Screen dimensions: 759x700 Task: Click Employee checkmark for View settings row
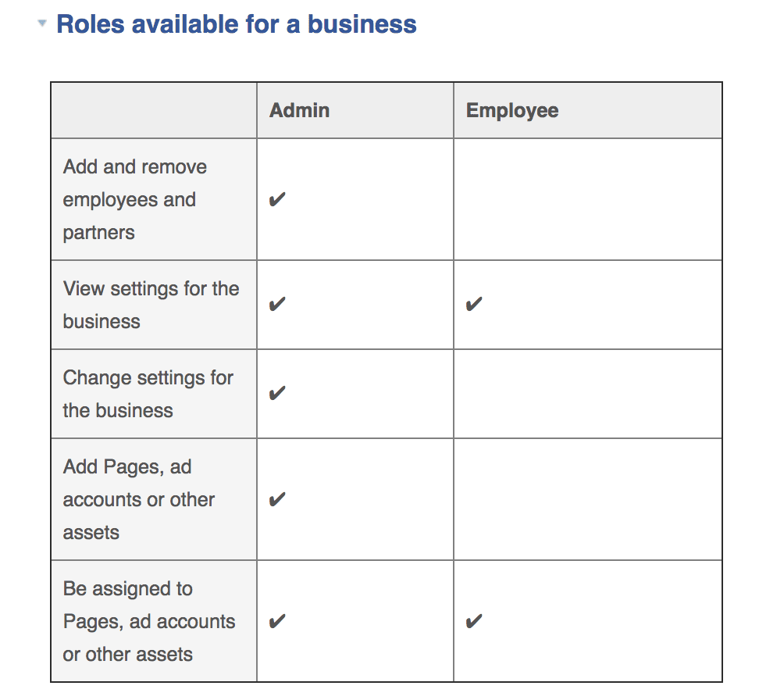(x=473, y=305)
